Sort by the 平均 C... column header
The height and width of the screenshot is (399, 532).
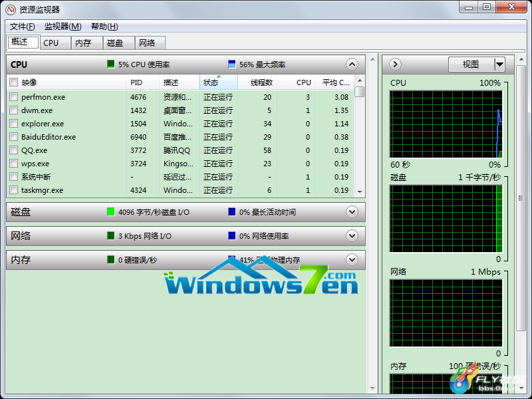[334, 82]
